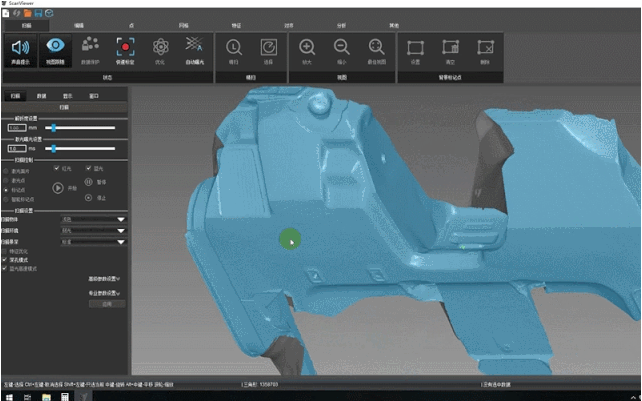This screenshot has height=401, width=642.
Task: Start quick calibration with red-dot icon
Action: (x=125, y=51)
